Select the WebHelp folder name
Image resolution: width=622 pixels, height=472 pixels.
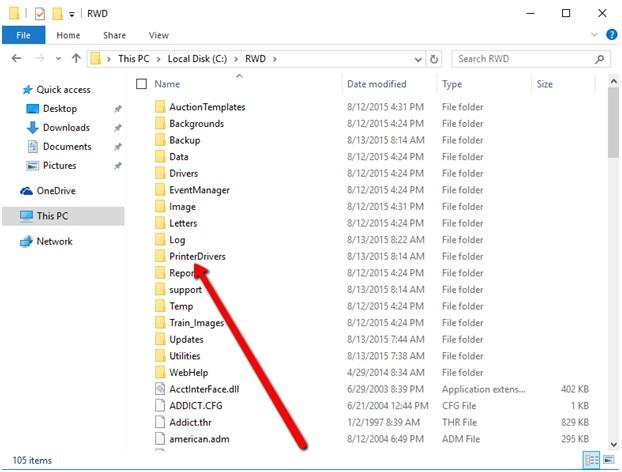[188, 373]
